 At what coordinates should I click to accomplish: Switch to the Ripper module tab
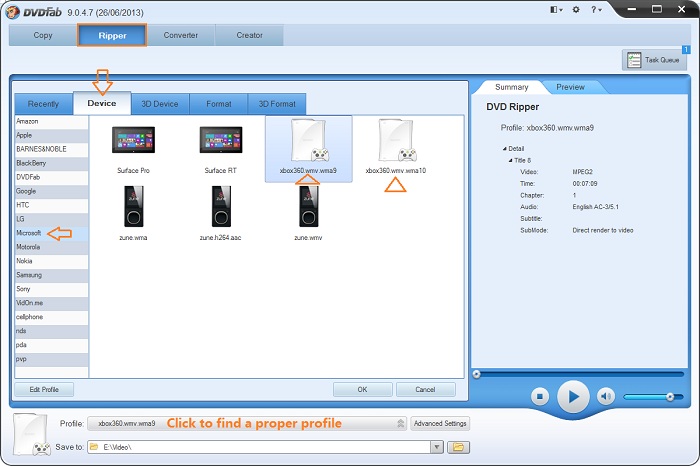tap(112, 35)
